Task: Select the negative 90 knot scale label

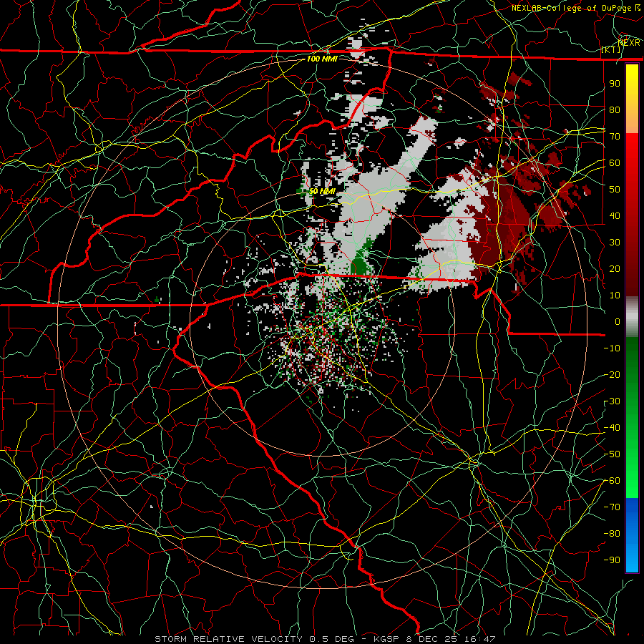Action: click(x=612, y=560)
